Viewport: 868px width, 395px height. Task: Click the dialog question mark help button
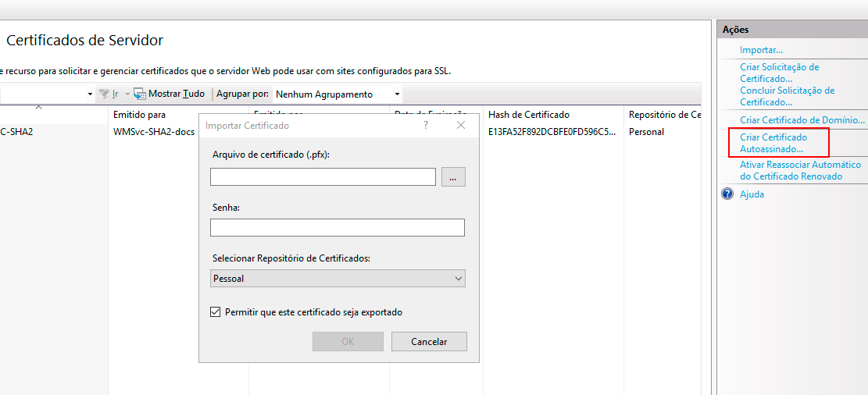[x=426, y=126]
